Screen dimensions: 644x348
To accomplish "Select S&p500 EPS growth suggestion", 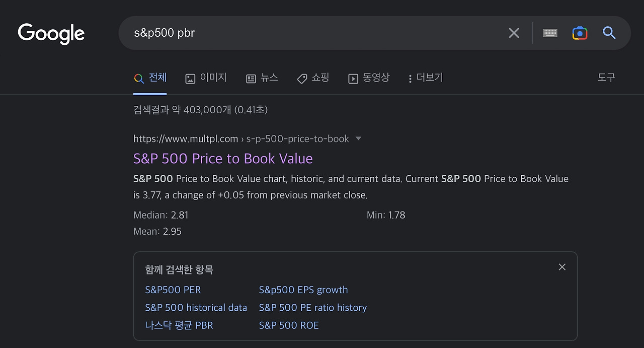I will coord(303,290).
